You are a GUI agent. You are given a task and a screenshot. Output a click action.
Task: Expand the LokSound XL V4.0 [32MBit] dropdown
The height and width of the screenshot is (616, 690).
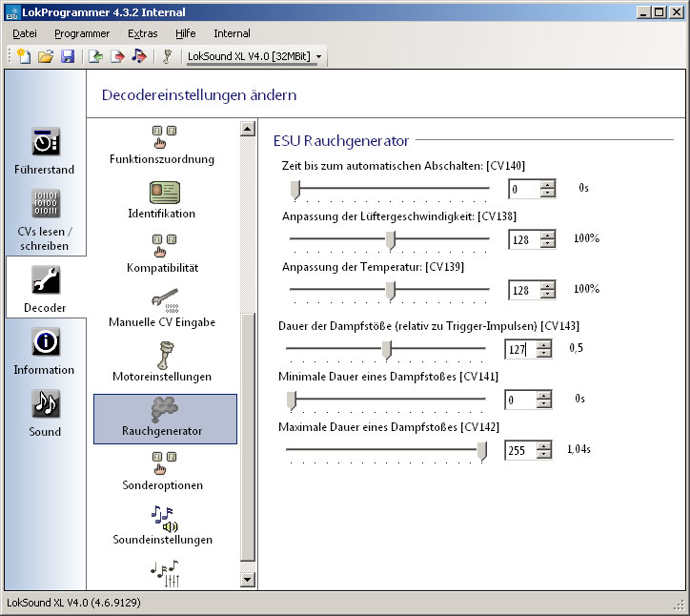click(319, 57)
